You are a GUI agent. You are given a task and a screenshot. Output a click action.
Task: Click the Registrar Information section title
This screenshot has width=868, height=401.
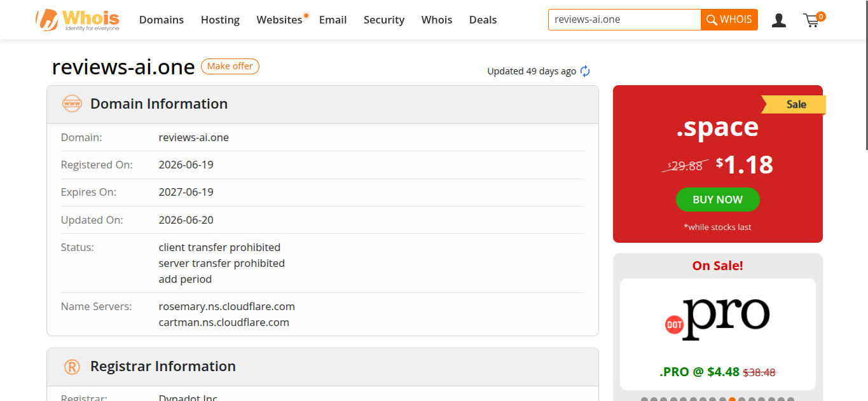(163, 366)
